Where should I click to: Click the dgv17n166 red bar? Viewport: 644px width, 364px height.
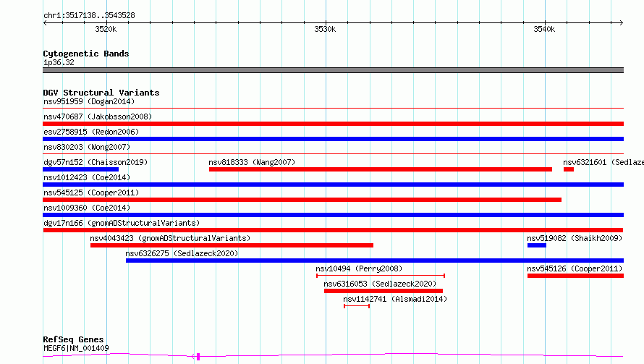click(333, 230)
